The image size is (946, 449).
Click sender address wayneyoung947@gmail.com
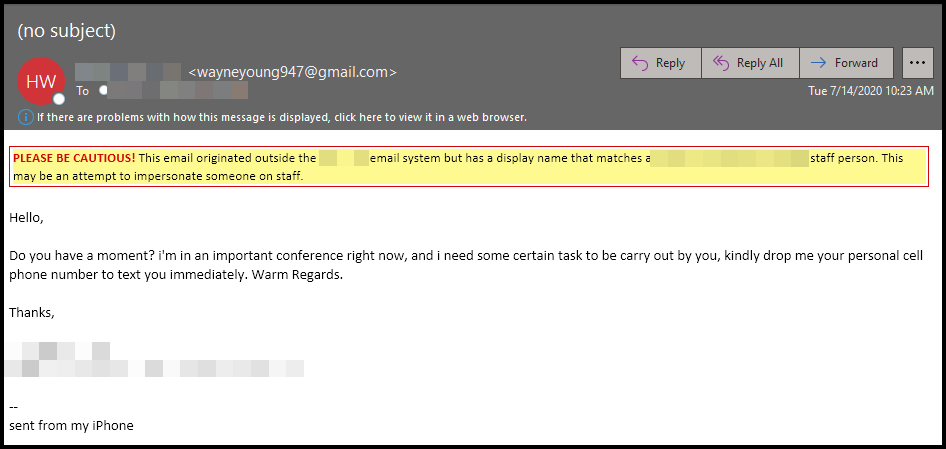tap(293, 72)
